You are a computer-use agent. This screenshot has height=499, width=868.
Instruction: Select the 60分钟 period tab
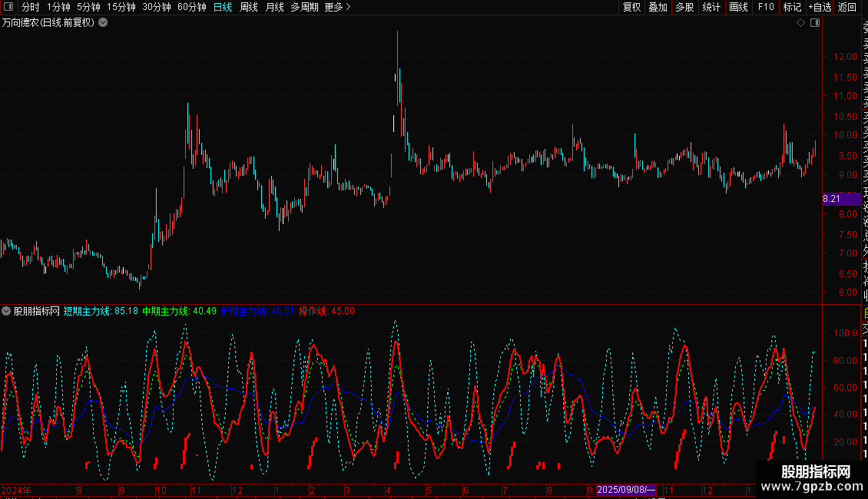(x=191, y=7)
